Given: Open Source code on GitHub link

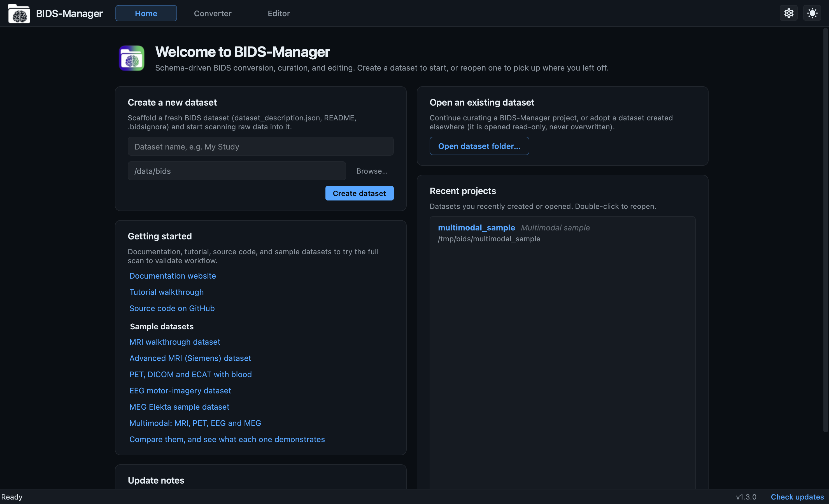Looking at the screenshot, I should tap(172, 308).
